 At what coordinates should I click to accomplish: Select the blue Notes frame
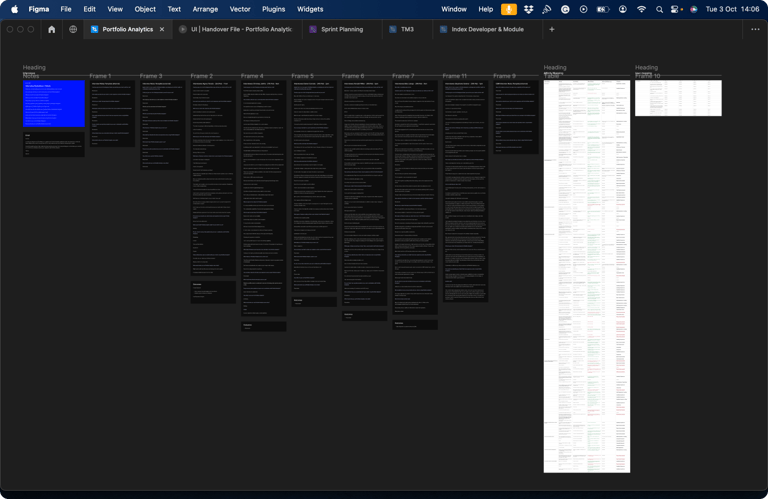coord(54,104)
